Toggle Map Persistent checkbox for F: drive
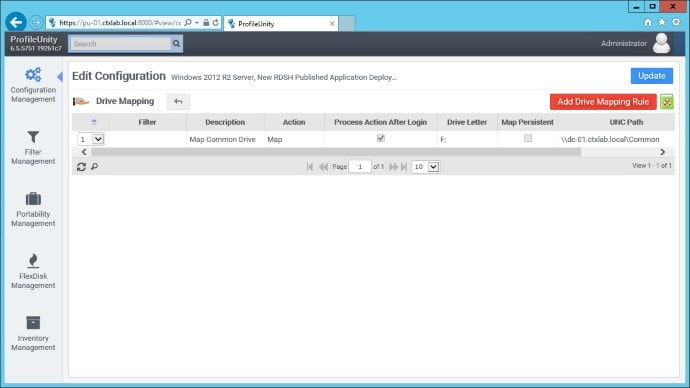690x388 pixels. [528, 138]
